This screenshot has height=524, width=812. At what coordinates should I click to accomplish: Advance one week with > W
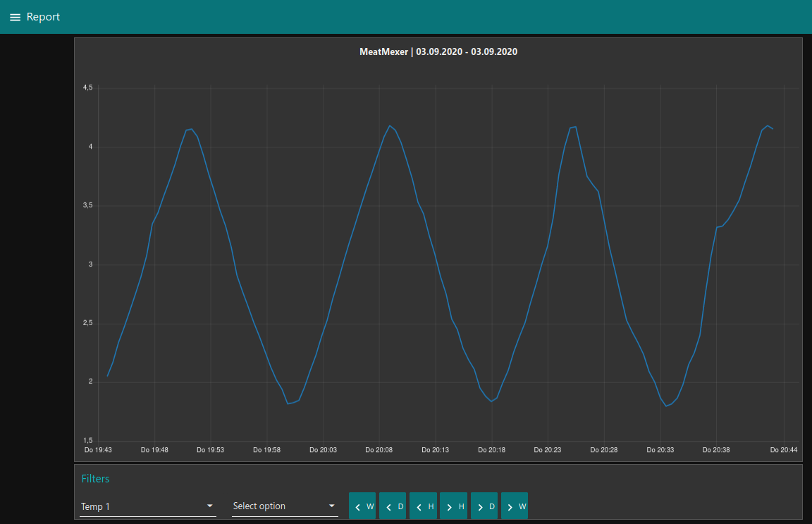tap(515, 506)
